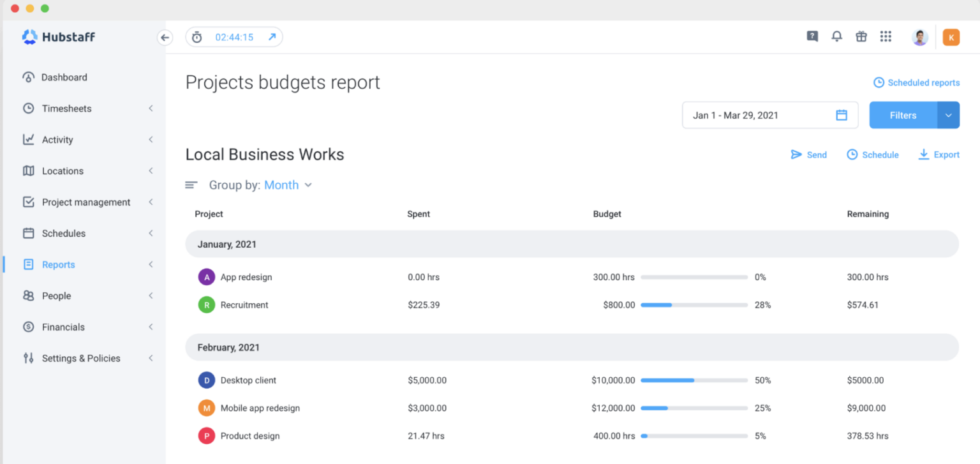Click the Filters button
980x464 pixels.
(903, 116)
